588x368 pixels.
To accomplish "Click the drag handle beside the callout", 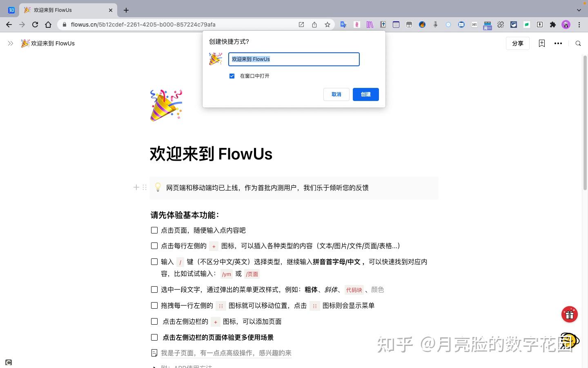I will tap(145, 187).
